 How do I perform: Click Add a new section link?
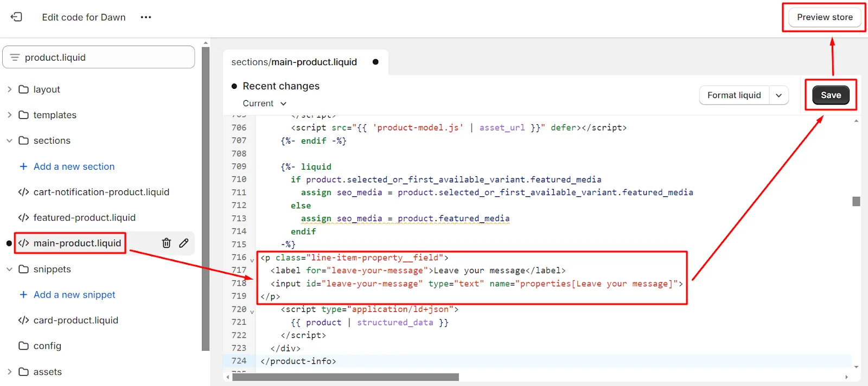pos(74,166)
